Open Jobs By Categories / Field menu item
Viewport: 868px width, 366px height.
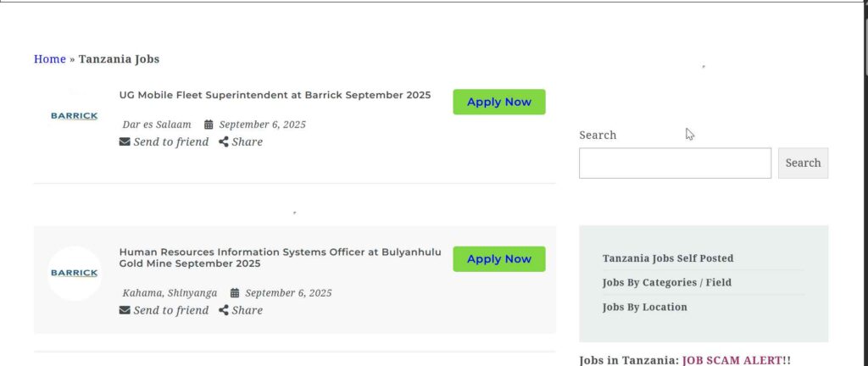pyautogui.click(x=666, y=282)
